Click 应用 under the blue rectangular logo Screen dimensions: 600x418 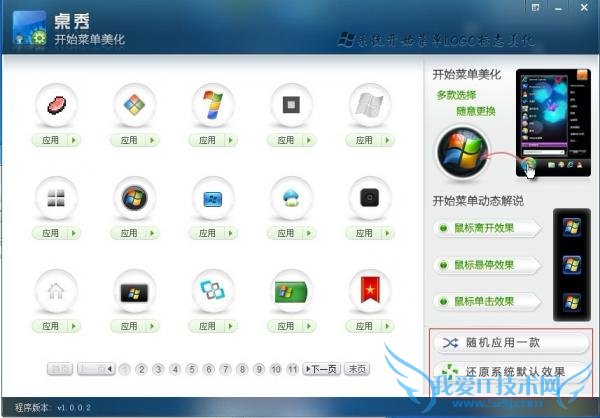pos(207,233)
